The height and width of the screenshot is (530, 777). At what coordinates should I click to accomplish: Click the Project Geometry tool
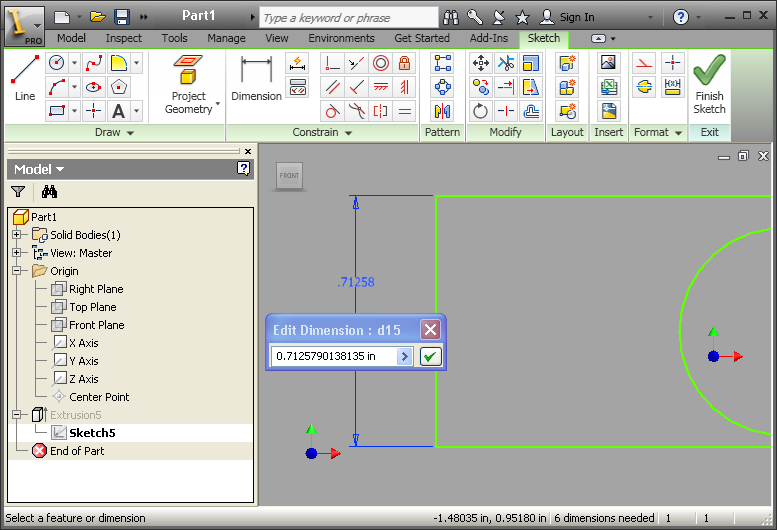tap(188, 84)
